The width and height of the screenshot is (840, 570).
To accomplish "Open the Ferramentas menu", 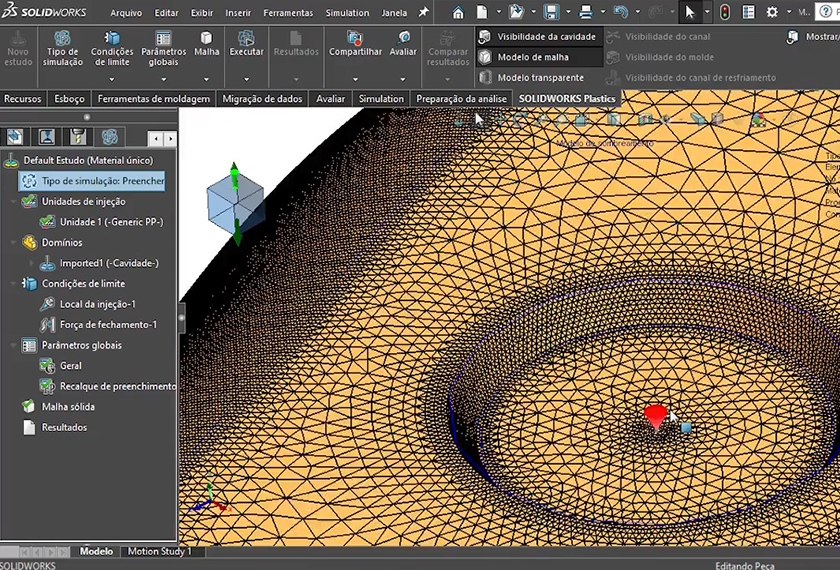I will [x=288, y=13].
